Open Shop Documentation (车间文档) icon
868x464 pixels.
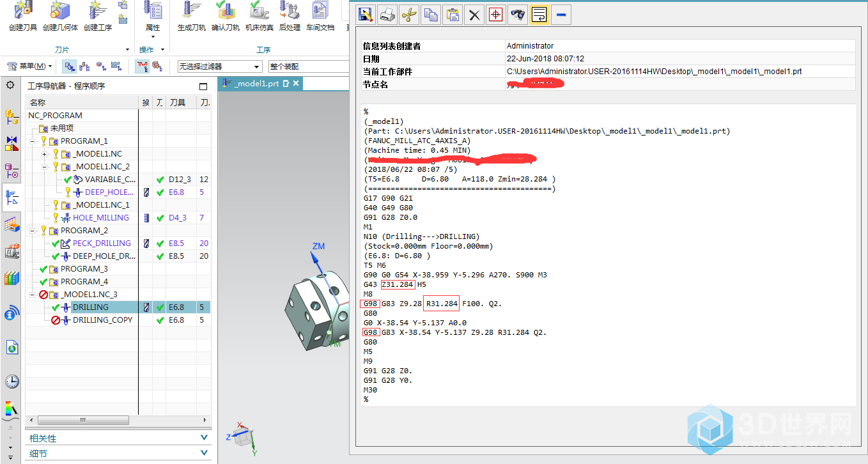click(x=320, y=10)
